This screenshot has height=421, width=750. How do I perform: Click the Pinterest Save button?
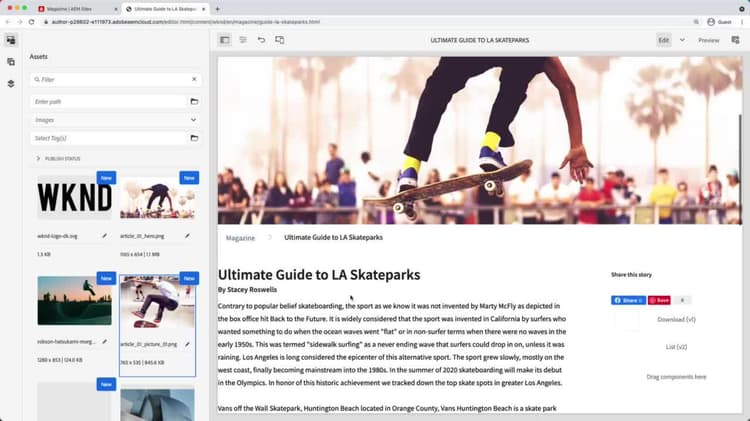pos(659,300)
